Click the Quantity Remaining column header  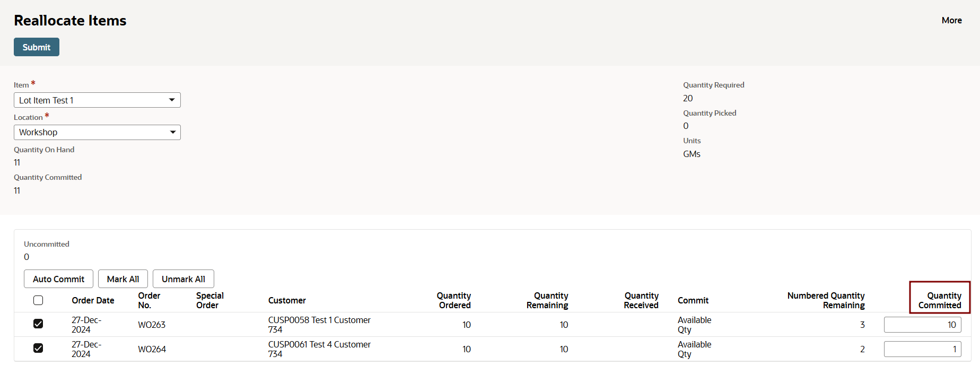(547, 300)
